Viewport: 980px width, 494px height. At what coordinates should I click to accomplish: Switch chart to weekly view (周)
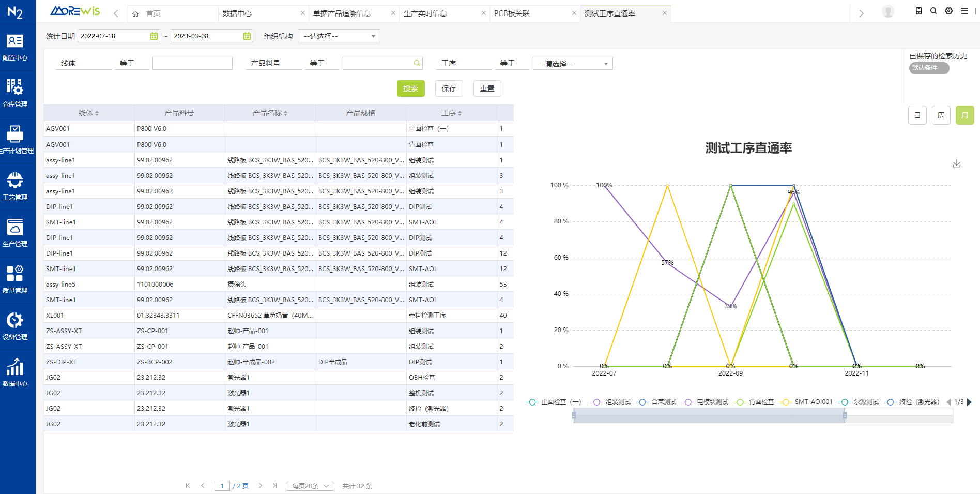tap(941, 115)
